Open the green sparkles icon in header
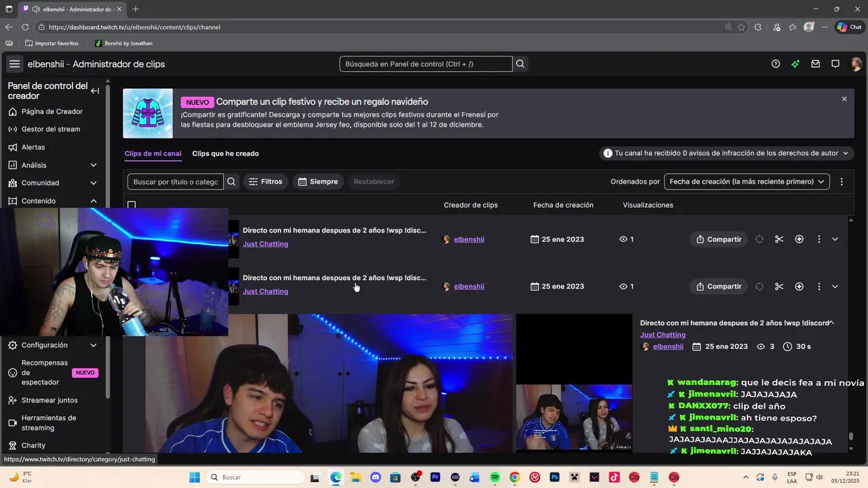The height and width of the screenshot is (488, 868). pyautogui.click(x=795, y=64)
